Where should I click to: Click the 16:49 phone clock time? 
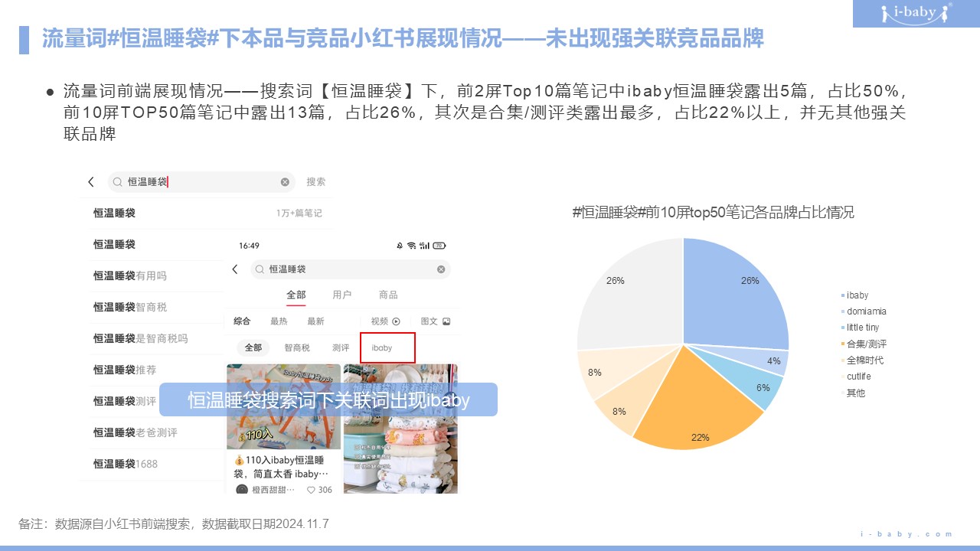coord(249,246)
